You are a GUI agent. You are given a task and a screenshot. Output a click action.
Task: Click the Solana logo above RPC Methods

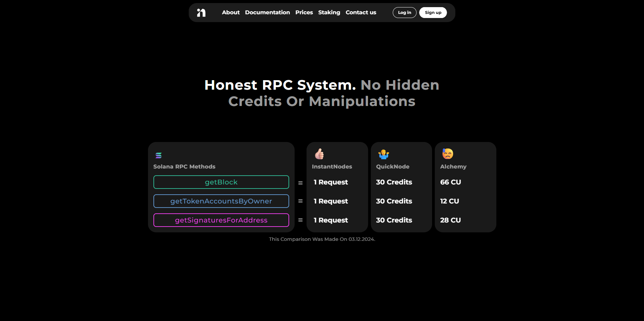(159, 155)
